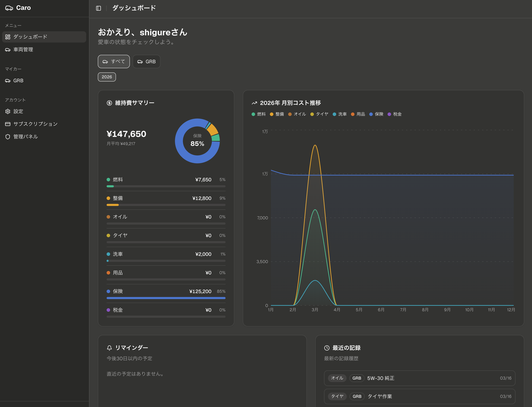The image size is (532, 407).
Task: Open 管理パネル from sidebar
Action: pyautogui.click(x=44, y=137)
